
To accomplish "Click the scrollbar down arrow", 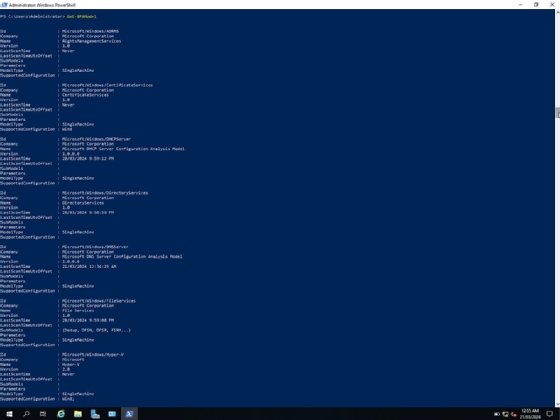I will (x=558, y=404).
